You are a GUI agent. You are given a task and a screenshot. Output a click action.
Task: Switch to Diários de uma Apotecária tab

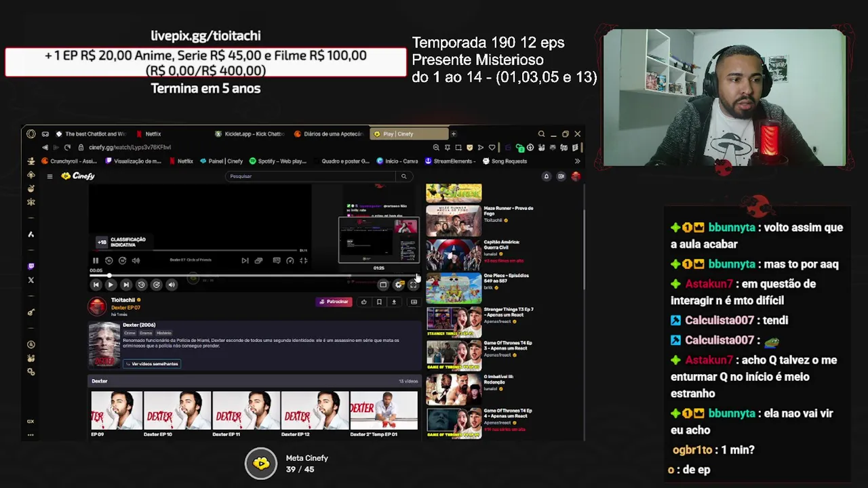(329, 134)
